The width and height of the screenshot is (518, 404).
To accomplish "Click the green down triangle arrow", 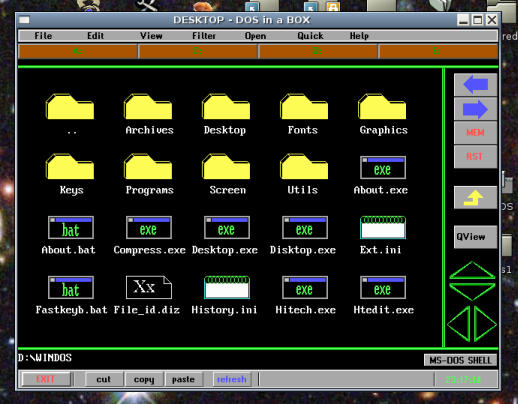I will pyautogui.click(x=472, y=291).
